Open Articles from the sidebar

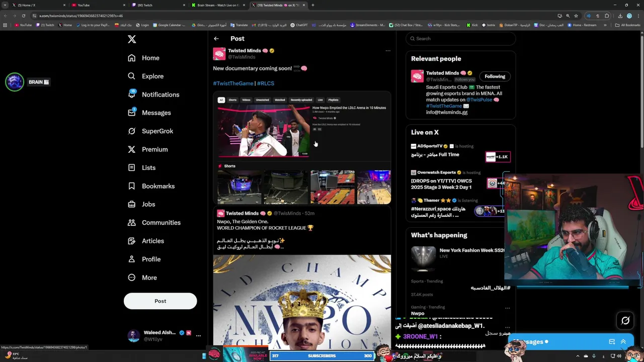(x=146, y=241)
